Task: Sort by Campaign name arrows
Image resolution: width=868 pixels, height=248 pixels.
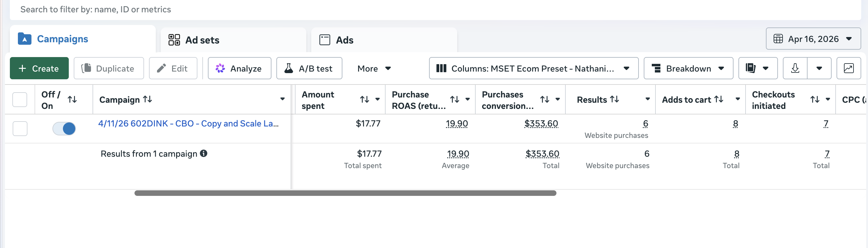Action: coord(147,99)
